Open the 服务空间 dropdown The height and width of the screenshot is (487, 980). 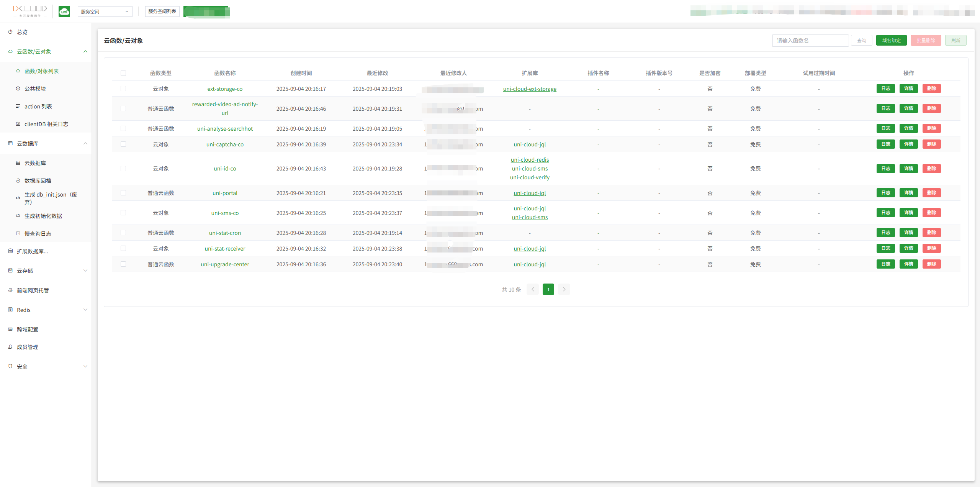click(x=105, y=11)
